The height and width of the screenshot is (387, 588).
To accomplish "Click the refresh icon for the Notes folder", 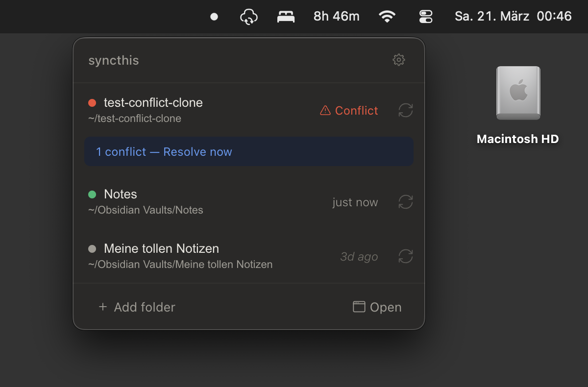I will click(x=405, y=202).
